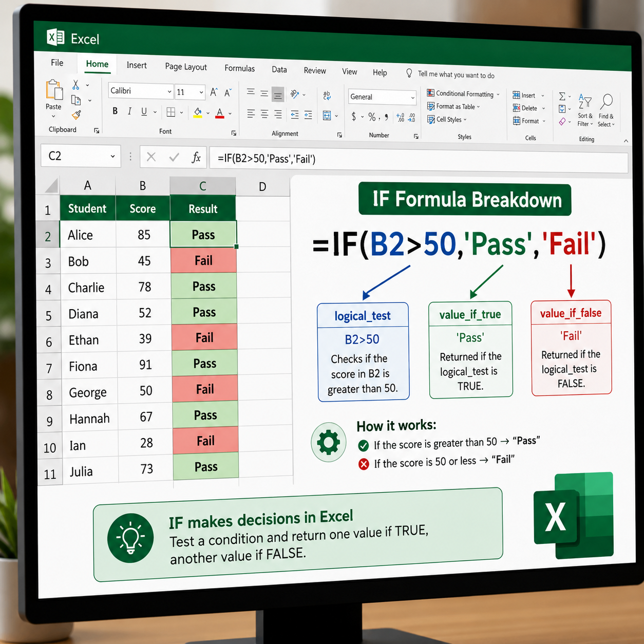The image size is (644, 644).
Task: Collapse the ribbon with the chevron
Action: click(x=626, y=141)
